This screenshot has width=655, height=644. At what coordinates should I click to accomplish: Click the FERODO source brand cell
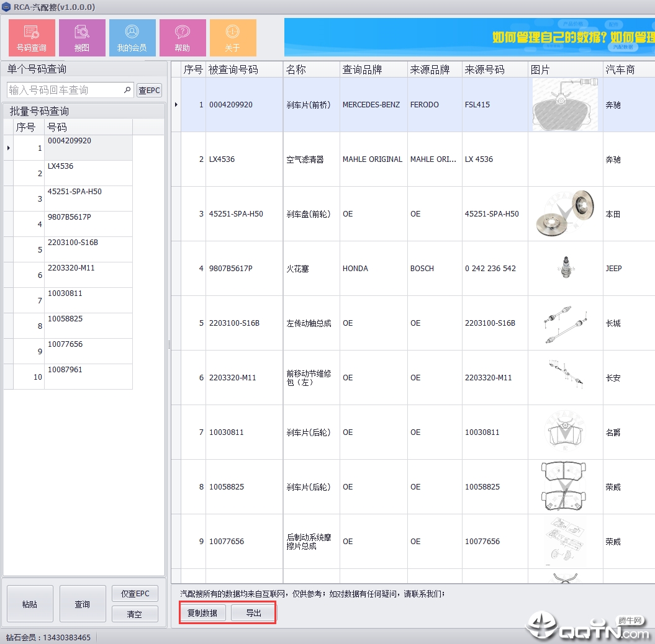coord(435,105)
